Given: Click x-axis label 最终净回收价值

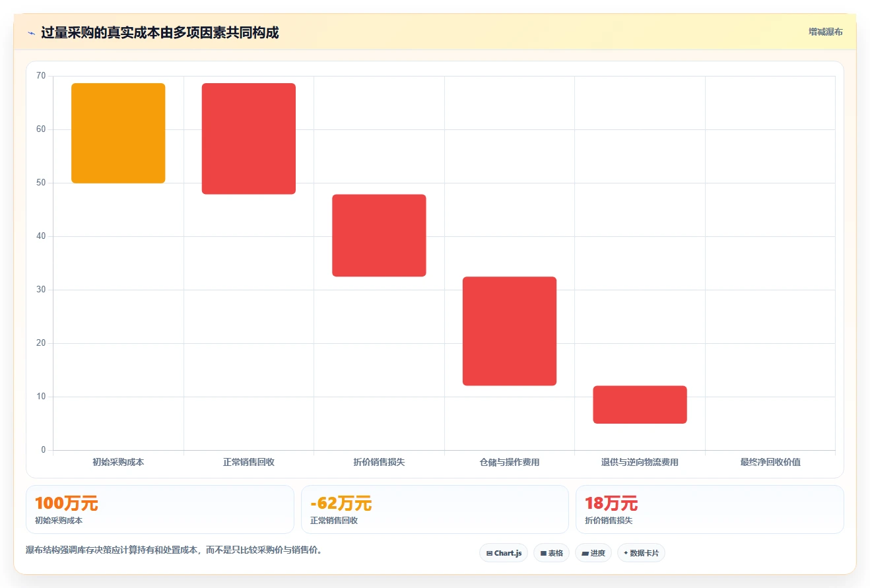Looking at the screenshot, I should [770, 462].
